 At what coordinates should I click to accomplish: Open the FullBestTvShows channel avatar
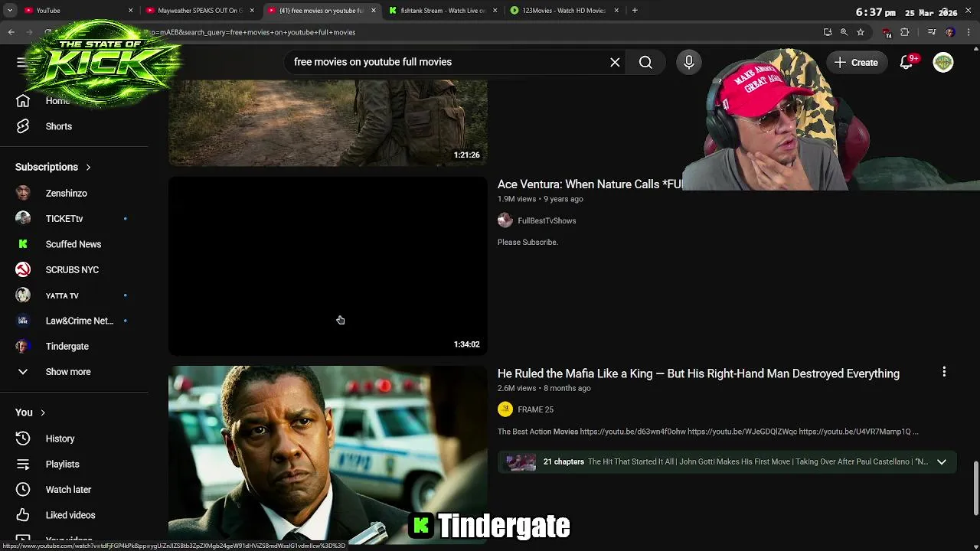(x=505, y=220)
